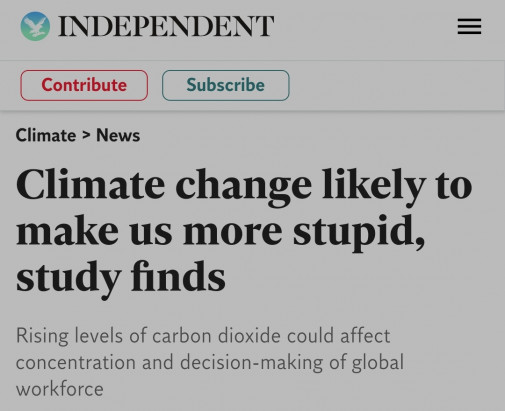
Task: Click the Independent eagle logo icon
Action: (x=35, y=26)
